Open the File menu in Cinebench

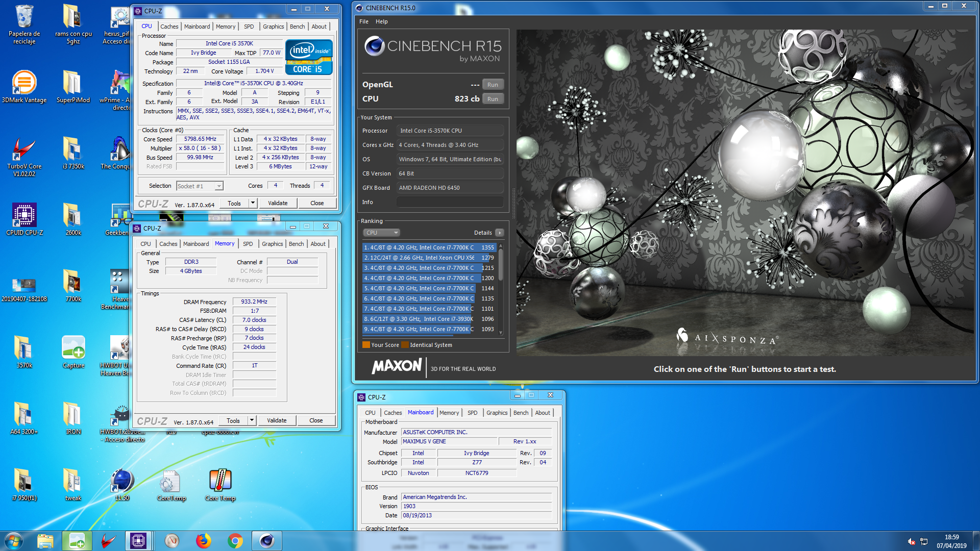pos(363,21)
